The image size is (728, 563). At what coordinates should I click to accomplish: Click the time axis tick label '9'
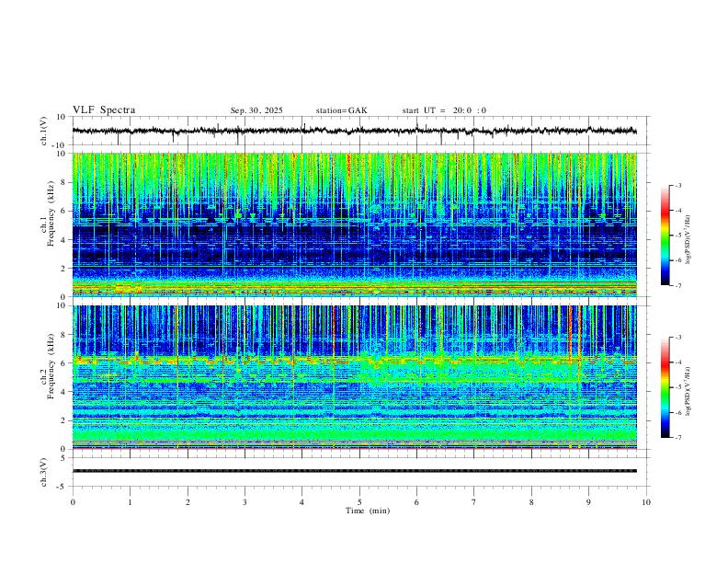click(x=588, y=502)
